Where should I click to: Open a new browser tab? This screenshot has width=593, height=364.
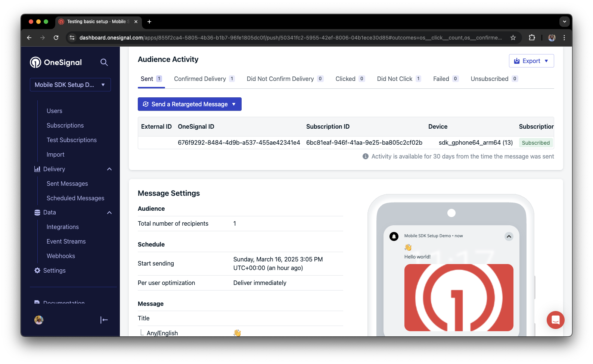tap(149, 22)
